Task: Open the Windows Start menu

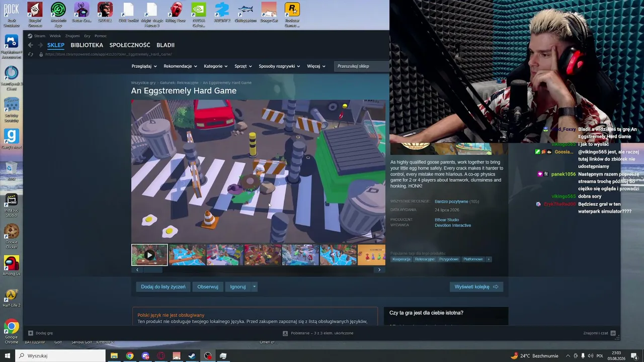Action: (x=7, y=356)
